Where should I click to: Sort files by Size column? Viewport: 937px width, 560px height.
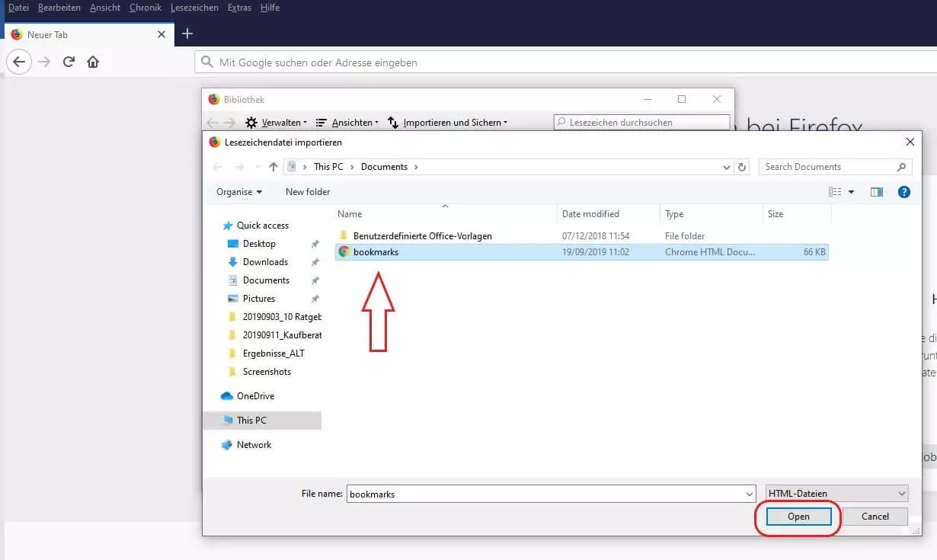[x=796, y=214]
